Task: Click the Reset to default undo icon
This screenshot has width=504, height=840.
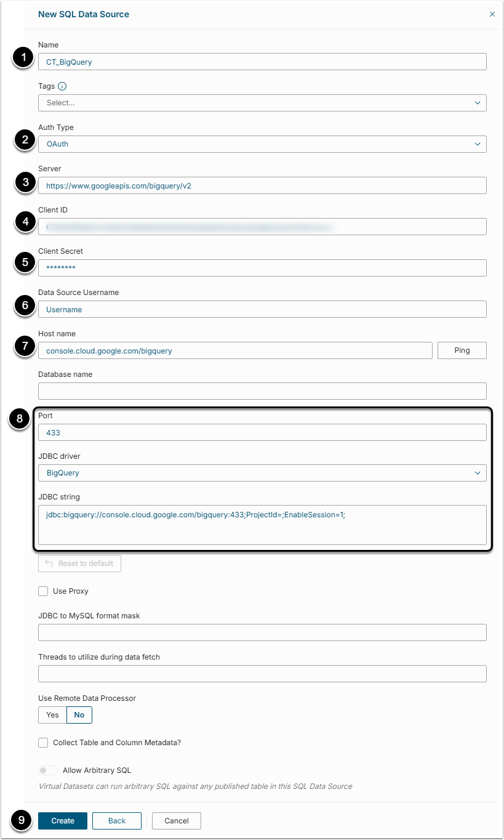Action: tap(49, 563)
